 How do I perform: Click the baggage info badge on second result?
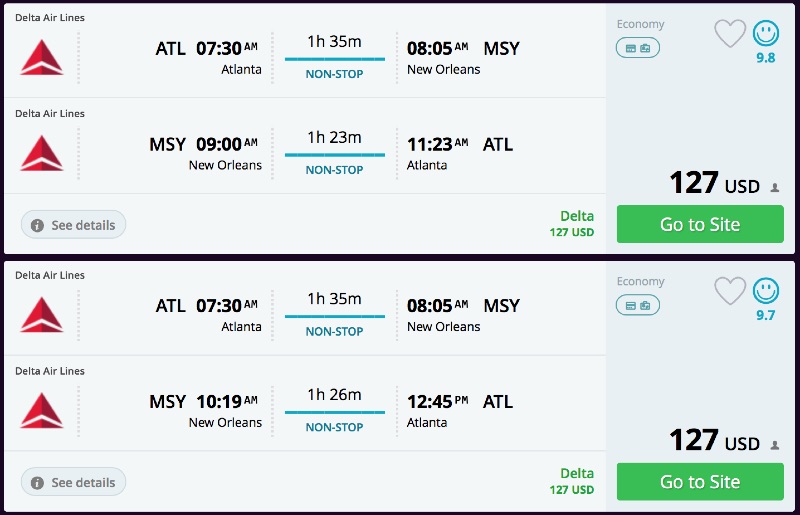(x=638, y=304)
